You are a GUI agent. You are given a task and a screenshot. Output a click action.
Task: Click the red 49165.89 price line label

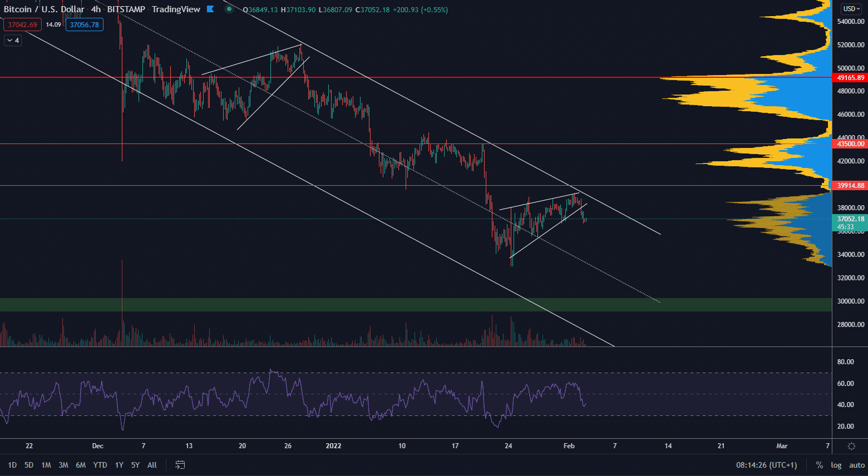coord(851,78)
